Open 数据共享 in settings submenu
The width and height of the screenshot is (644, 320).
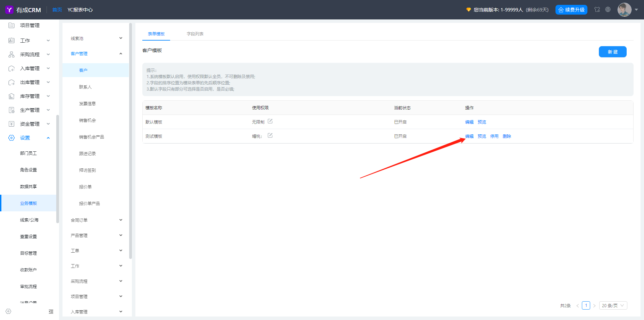click(x=28, y=186)
